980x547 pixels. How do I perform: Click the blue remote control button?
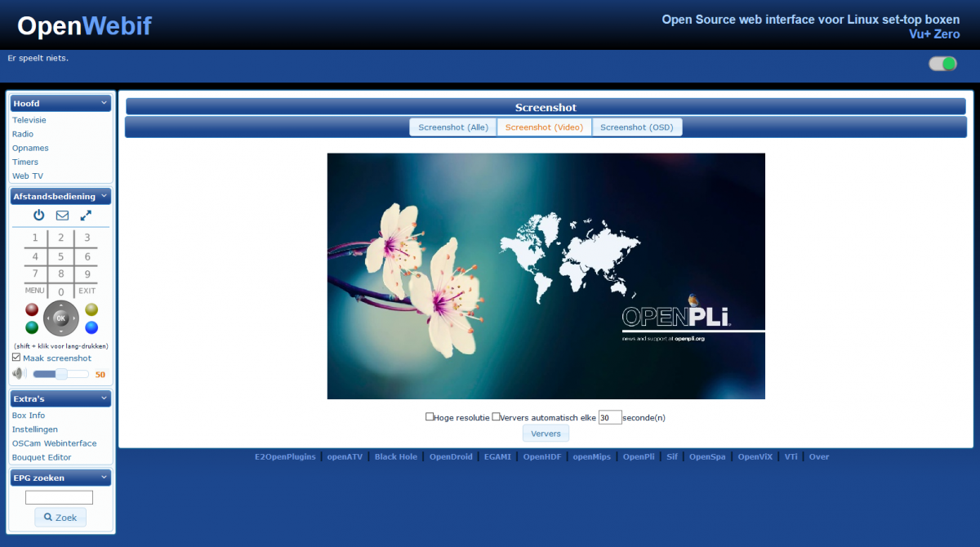(90, 327)
